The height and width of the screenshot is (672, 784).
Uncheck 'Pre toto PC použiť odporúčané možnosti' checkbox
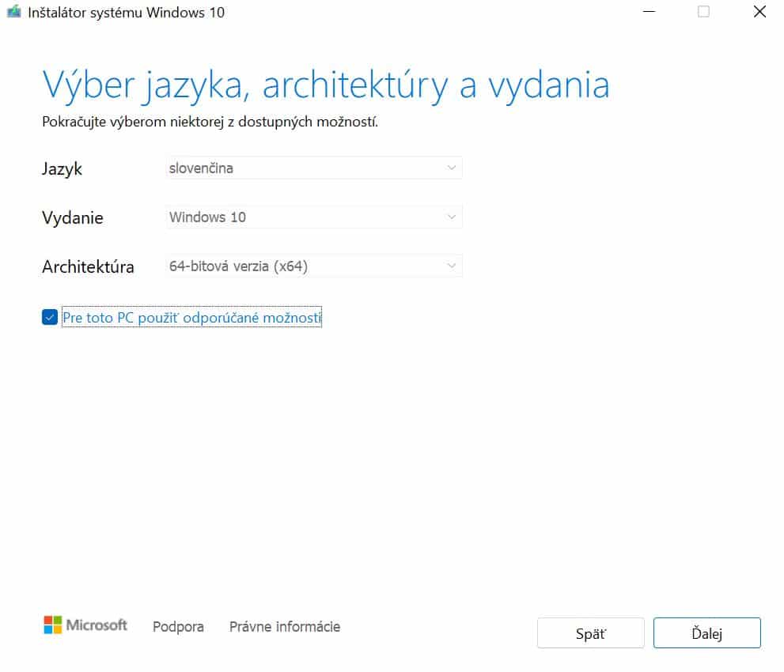click(x=50, y=317)
